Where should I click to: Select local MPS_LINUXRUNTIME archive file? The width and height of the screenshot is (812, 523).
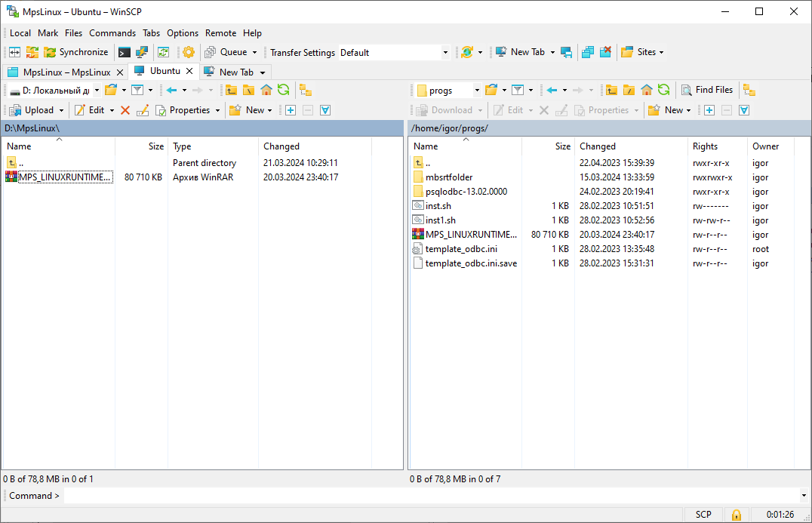[65, 177]
